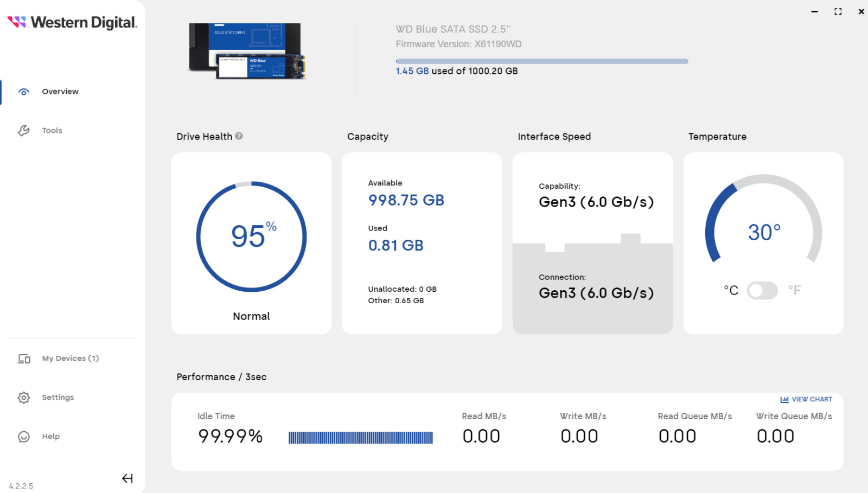Click the idle time bar graph
Image resolution: width=868 pixels, height=493 pixels.
point(361,438)
